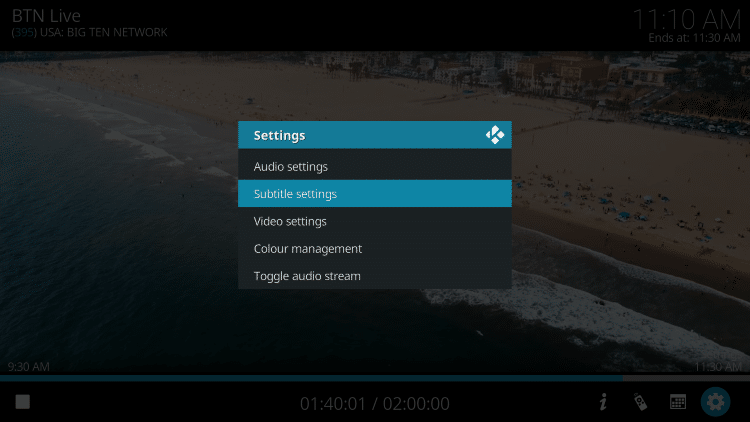Open the remote-control channels icon
The image size is (750, 422).
640,402
